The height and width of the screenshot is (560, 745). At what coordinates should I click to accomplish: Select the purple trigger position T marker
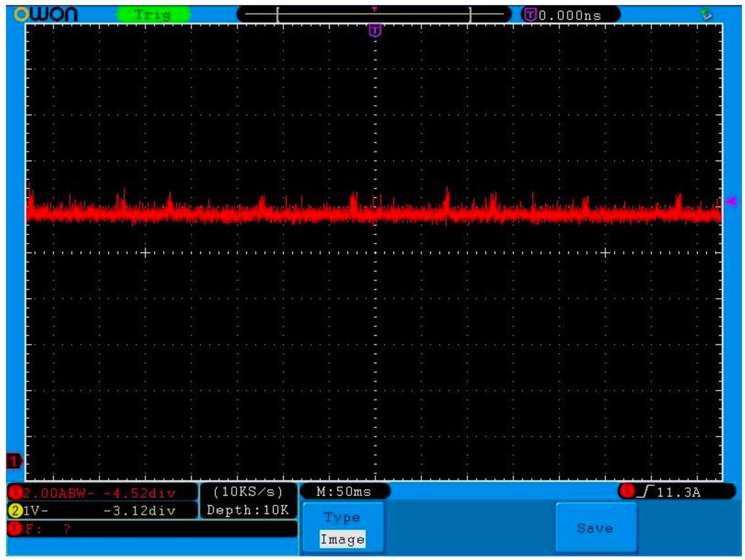click(x=375, y=30)
